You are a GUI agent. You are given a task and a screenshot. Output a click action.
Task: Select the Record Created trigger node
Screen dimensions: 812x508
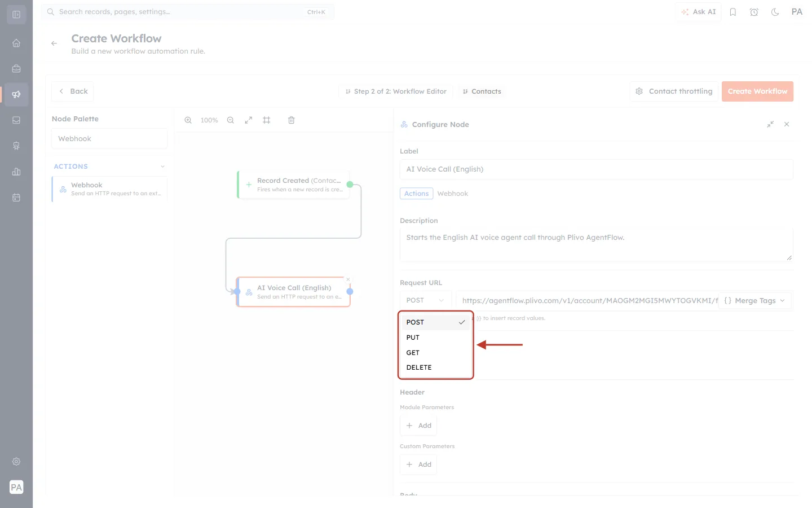point(294,185)
